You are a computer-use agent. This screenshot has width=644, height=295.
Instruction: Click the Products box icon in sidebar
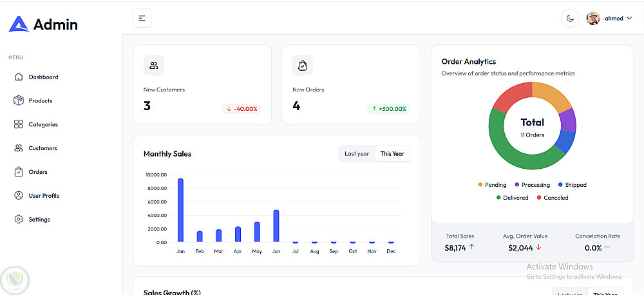19,100
